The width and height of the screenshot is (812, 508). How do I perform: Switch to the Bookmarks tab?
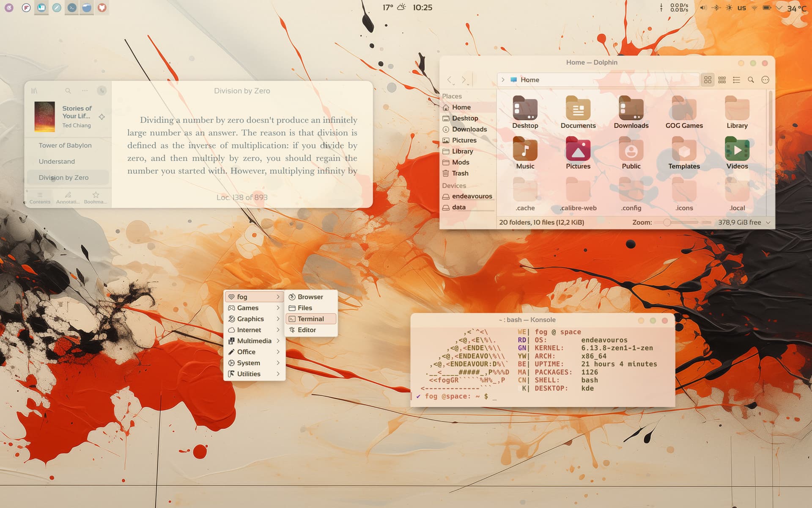coord(96,198)
